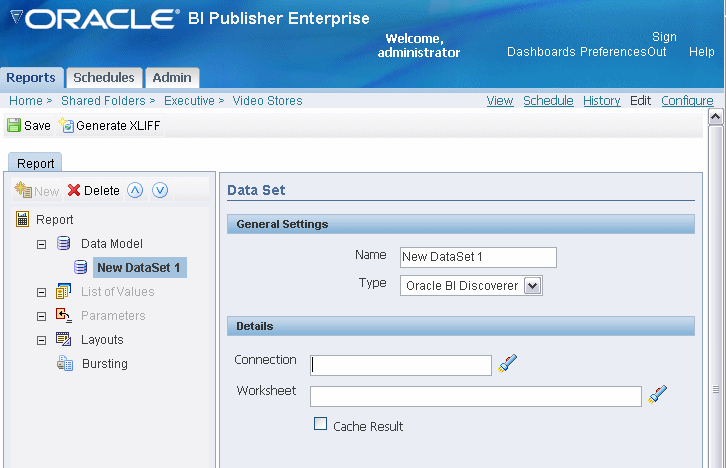
Task: Switch to the Reports tab
Action: point(31,77)
